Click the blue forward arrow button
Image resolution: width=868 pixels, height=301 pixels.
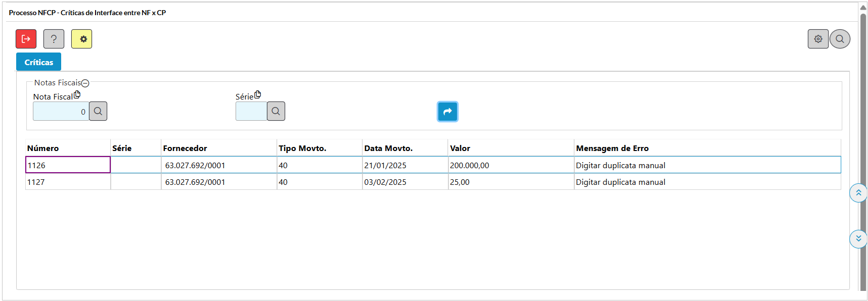[447, 112]
